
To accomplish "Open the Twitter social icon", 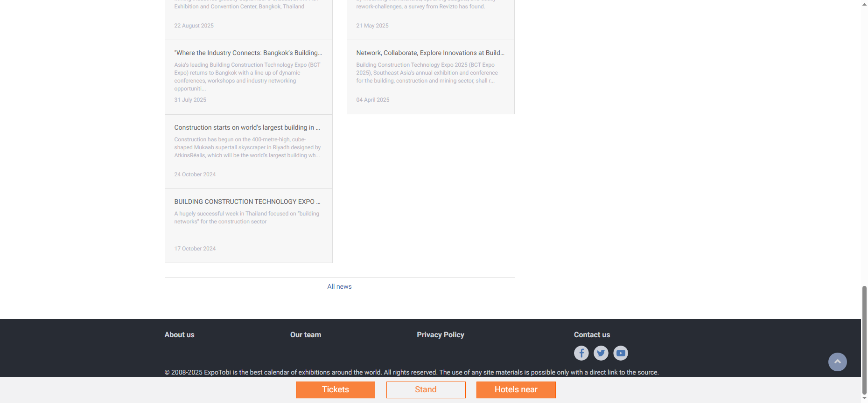I will tap(601, 353).
